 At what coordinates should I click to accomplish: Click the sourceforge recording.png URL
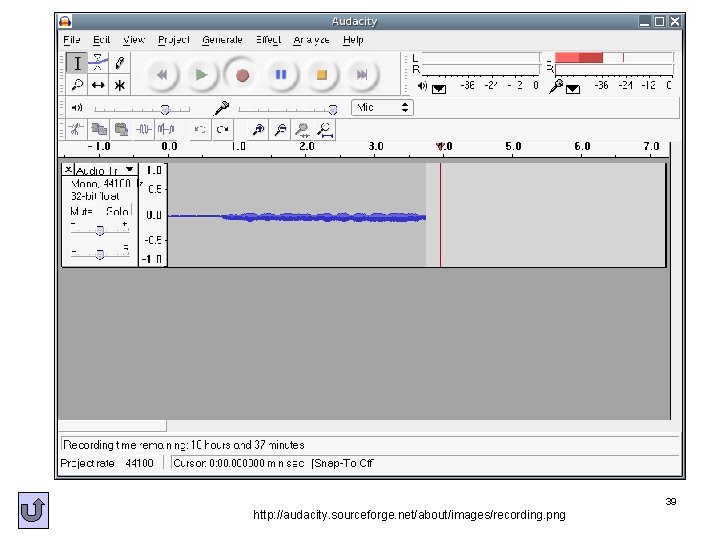[409, 515]
